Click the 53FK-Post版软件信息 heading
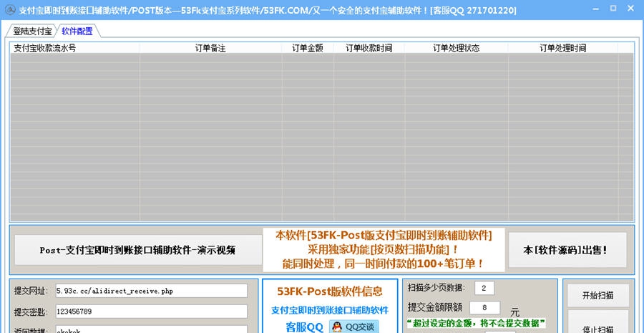 tap(330, 291)
